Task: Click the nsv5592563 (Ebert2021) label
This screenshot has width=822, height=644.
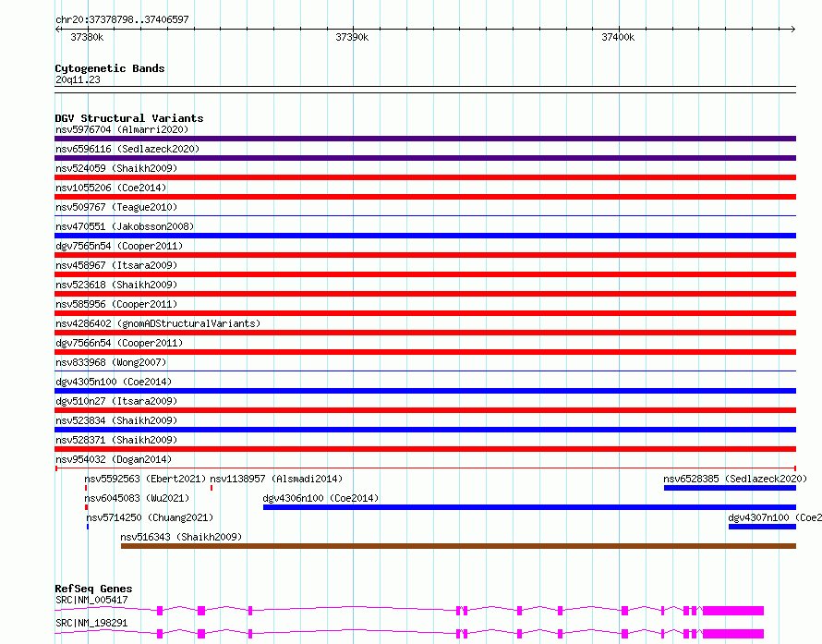Action: pyautogui.click(x=145, y=479)
